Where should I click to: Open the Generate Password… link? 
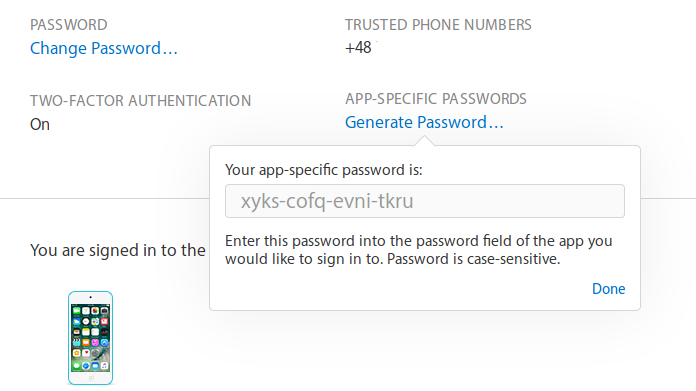point(424,122)
